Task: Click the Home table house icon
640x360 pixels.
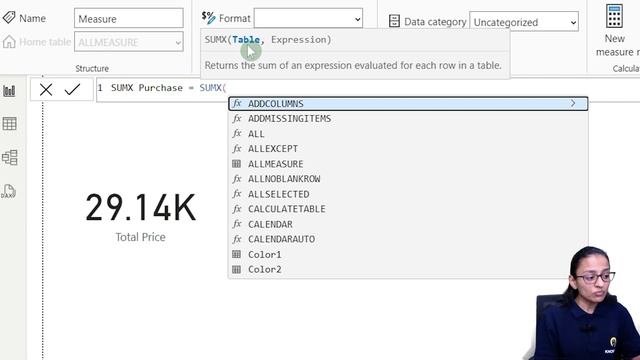Action: (9, 42)
